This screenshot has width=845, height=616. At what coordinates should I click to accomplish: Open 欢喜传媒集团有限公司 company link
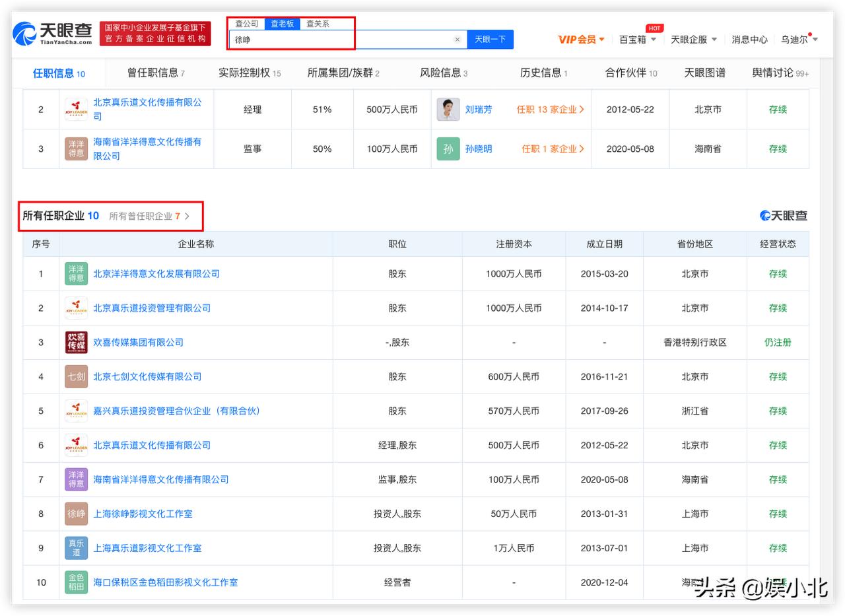pyautogui.click(x=138, y=342)
